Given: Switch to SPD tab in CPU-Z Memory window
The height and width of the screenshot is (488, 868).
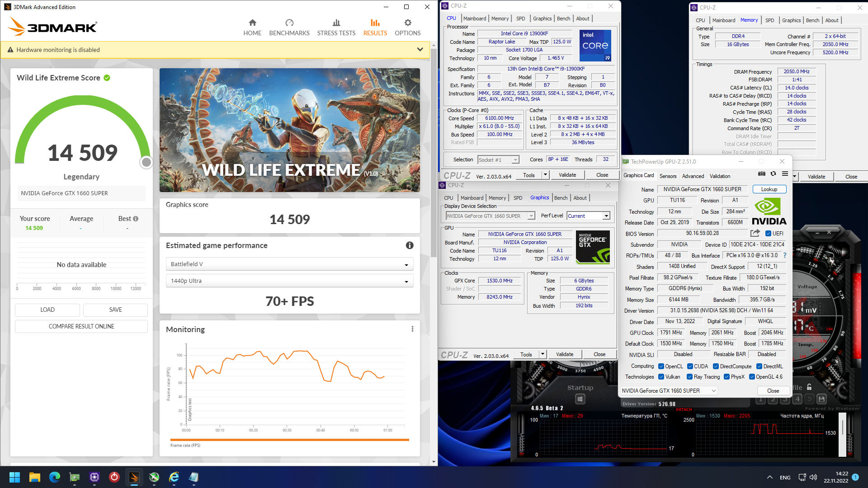Looking at the screenshot, I should click(769, 20).
